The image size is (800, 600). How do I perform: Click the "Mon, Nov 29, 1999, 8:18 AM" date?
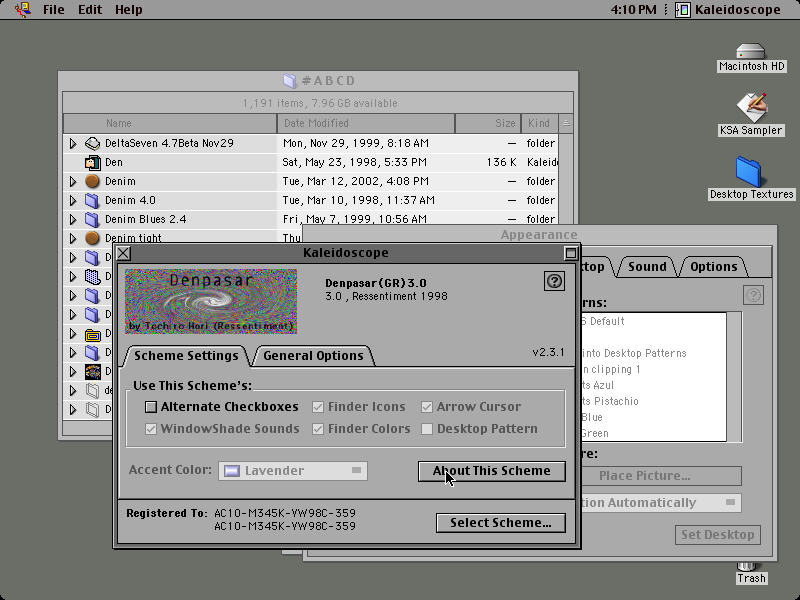(x=356, y=143)
